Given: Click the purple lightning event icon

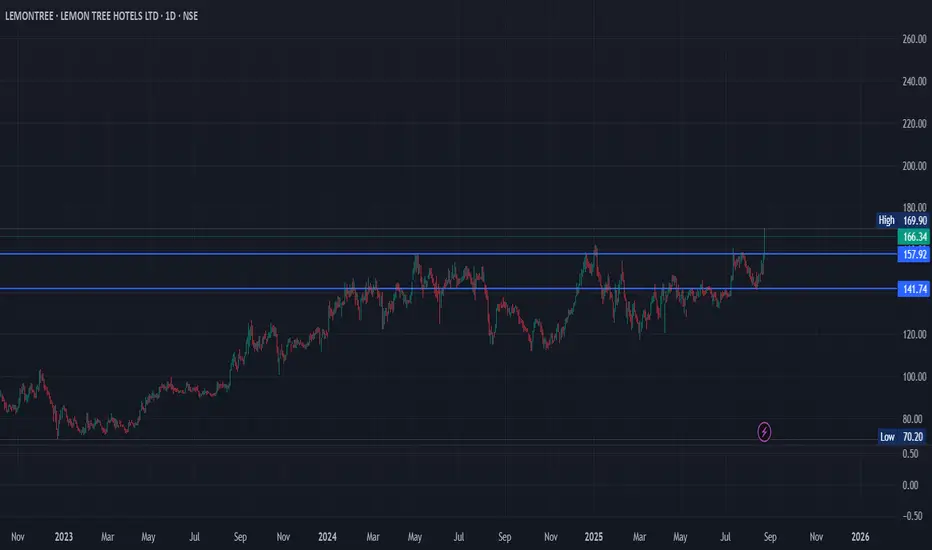Looking at the screenshot, I should tap(764, 432).
